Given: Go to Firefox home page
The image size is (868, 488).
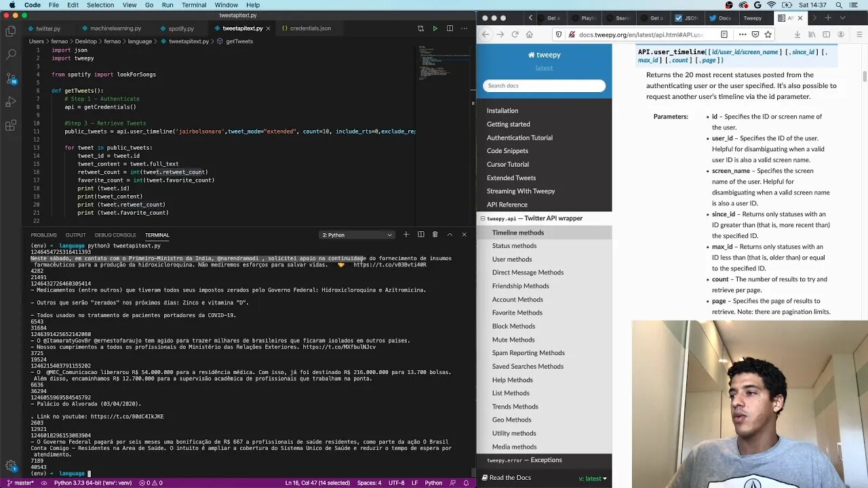Looking at the screenshot, I should pyautogui.click(x=529, y=35).
